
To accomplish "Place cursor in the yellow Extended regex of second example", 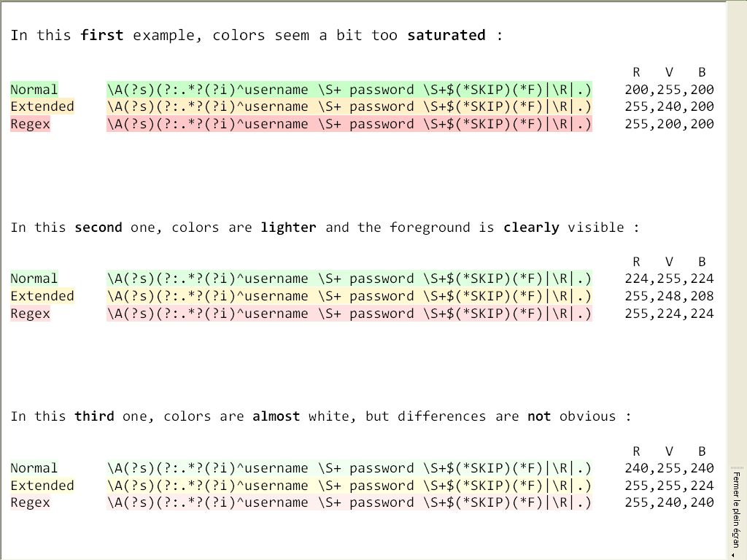I will [349, 296].
